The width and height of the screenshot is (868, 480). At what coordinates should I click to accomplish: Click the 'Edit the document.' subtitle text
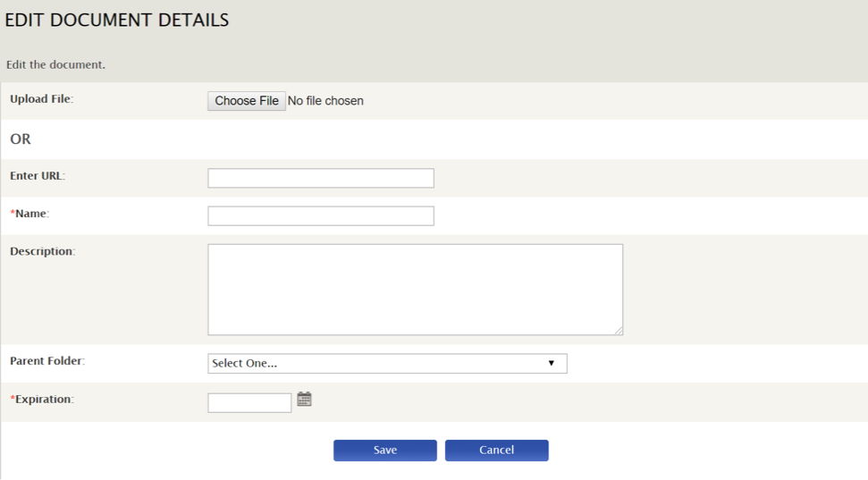point(55,64)
